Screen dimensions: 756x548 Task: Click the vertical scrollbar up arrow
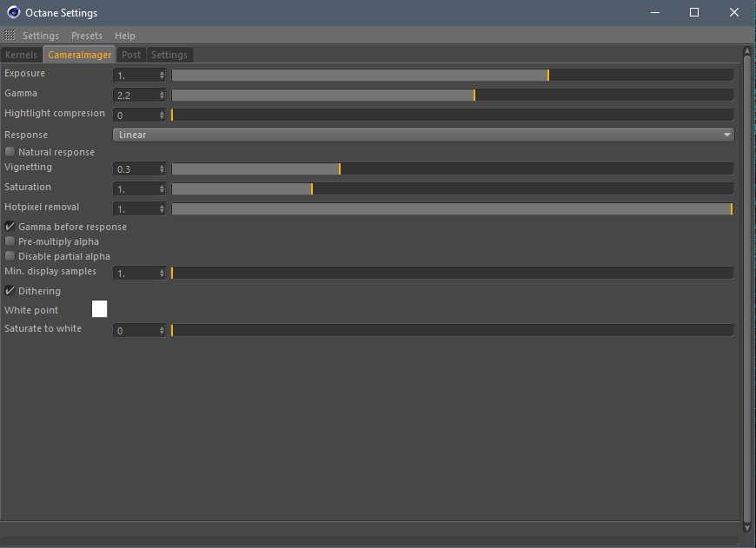pyautogui.click(x=747, y=50)
